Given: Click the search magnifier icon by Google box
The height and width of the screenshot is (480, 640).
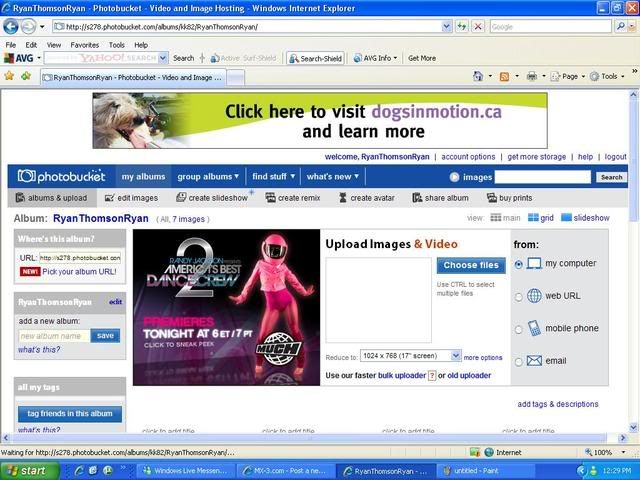Looking at the screenshot, I should pos(620,27).
